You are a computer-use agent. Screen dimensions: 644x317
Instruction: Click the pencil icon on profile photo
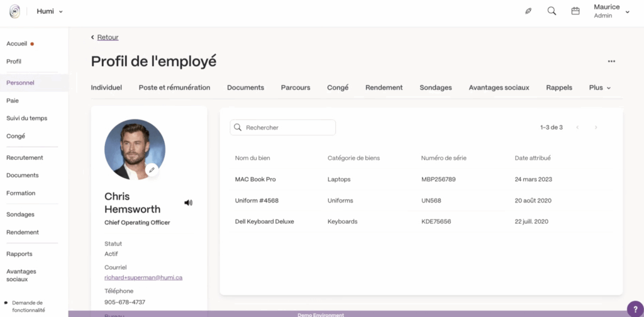(x=152, y=170)
